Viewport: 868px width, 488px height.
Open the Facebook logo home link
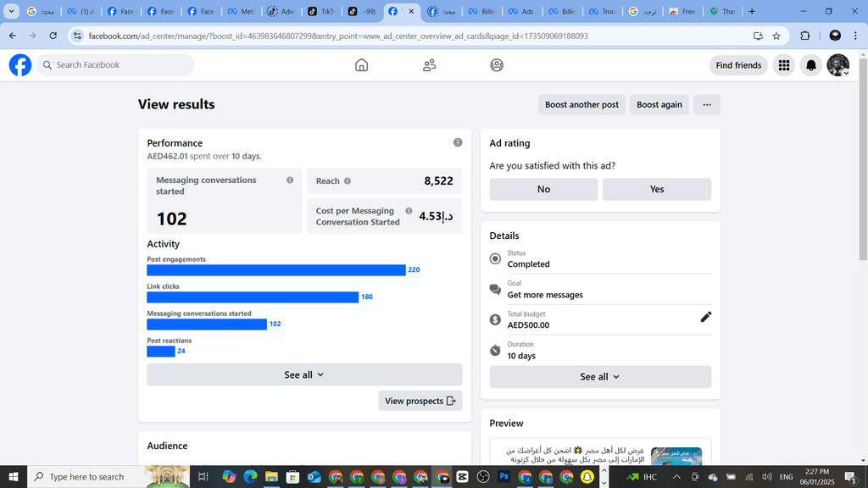point(20,64)
